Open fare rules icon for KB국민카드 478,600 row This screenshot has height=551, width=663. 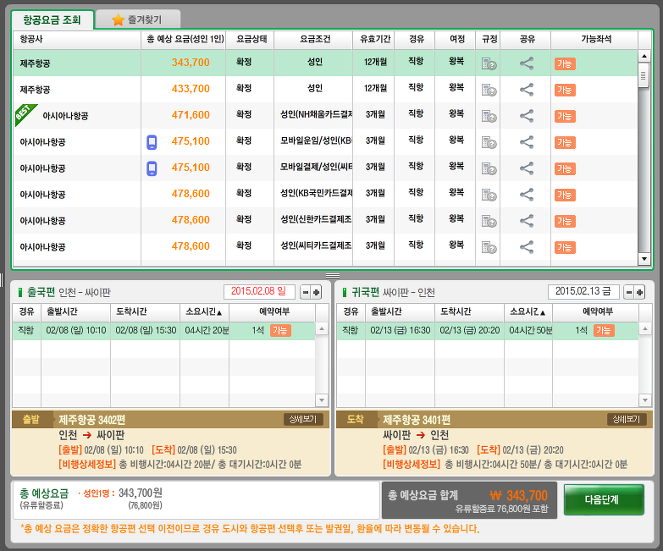(489, 195)
